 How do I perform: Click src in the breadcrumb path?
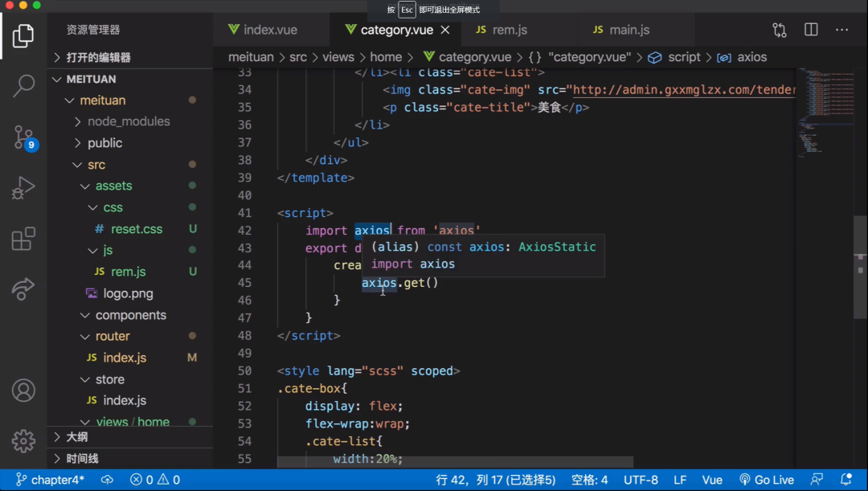[298, 57]
